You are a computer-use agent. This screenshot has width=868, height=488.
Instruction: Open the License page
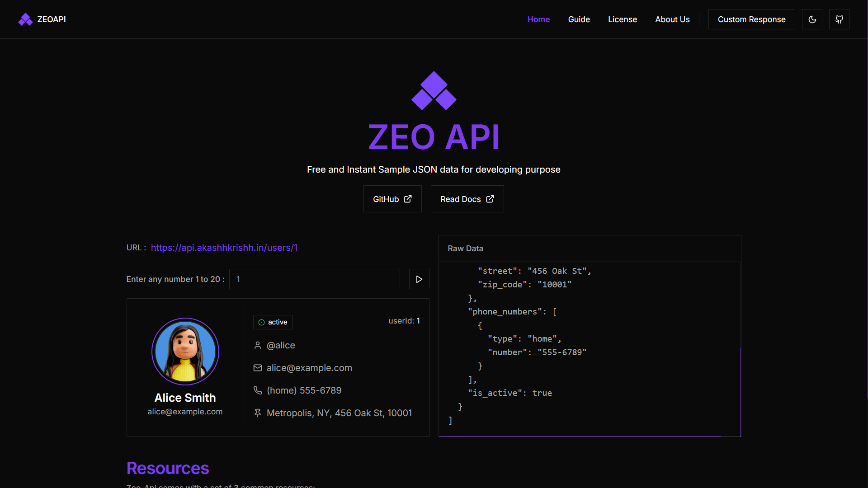[622, 19]
